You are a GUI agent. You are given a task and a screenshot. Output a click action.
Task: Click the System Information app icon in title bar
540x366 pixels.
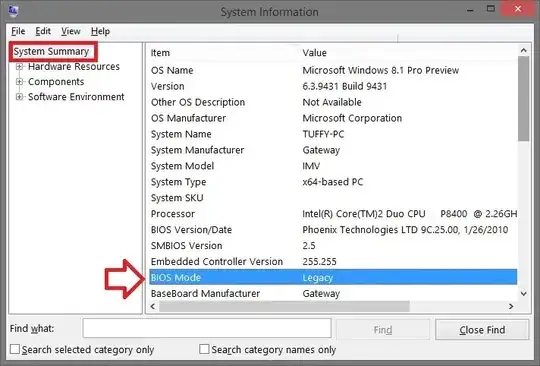(x=13, y=11)
